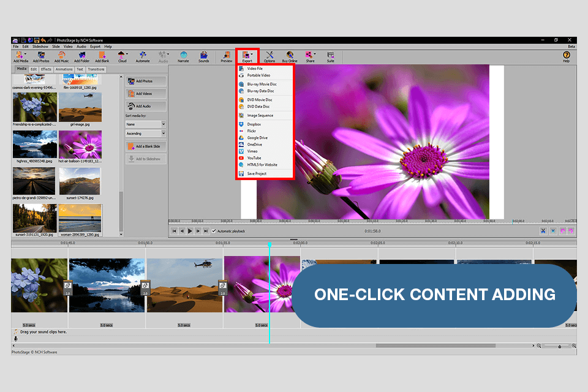Click the Preview toolbar icon
Image resolution: width=588 pixels, height=392 pixels.
pyautogui.click(x=227, y=56)
